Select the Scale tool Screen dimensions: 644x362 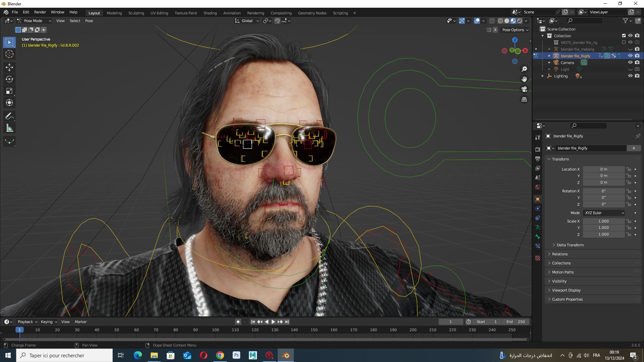9,91
